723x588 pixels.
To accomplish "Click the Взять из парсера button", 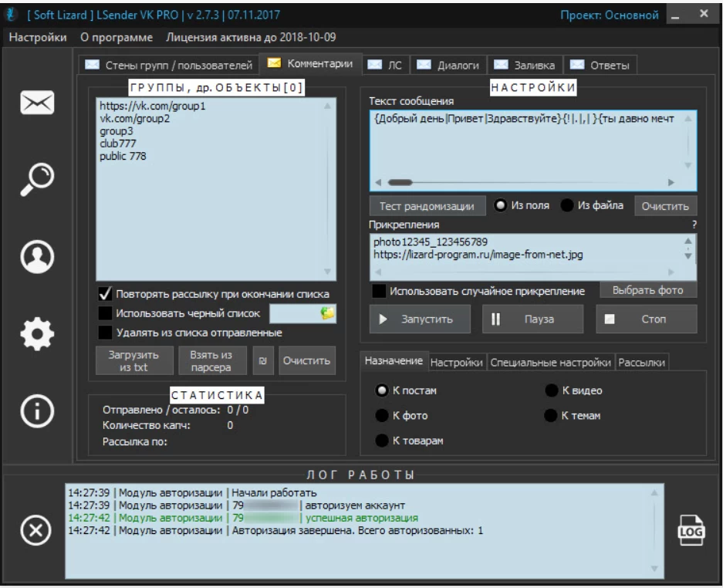I will [x=211, y=360].
